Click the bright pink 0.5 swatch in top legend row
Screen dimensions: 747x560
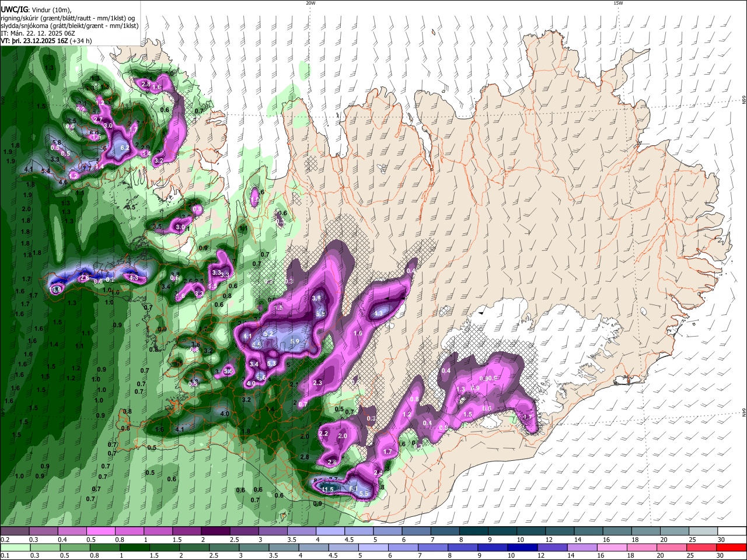click(x=100, y=531)
